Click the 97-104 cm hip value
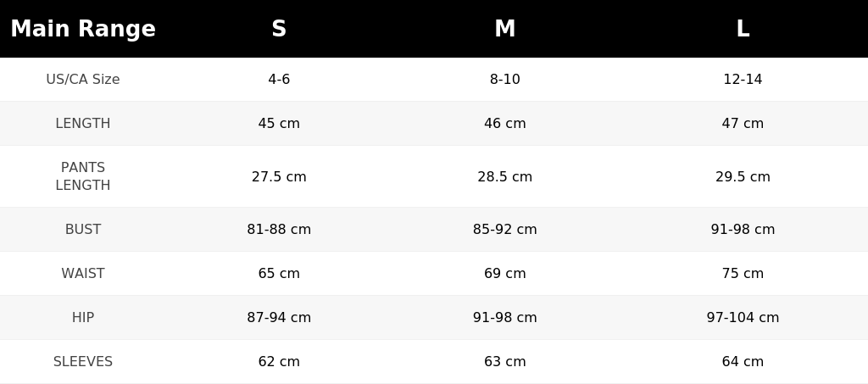 [x=743, y=318]
